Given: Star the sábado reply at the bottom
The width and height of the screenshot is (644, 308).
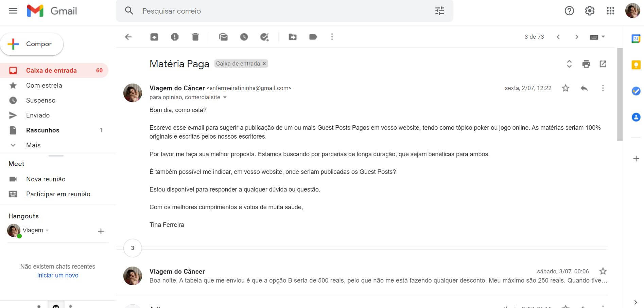Looking at the screenshot, I should tap(603, 271).
